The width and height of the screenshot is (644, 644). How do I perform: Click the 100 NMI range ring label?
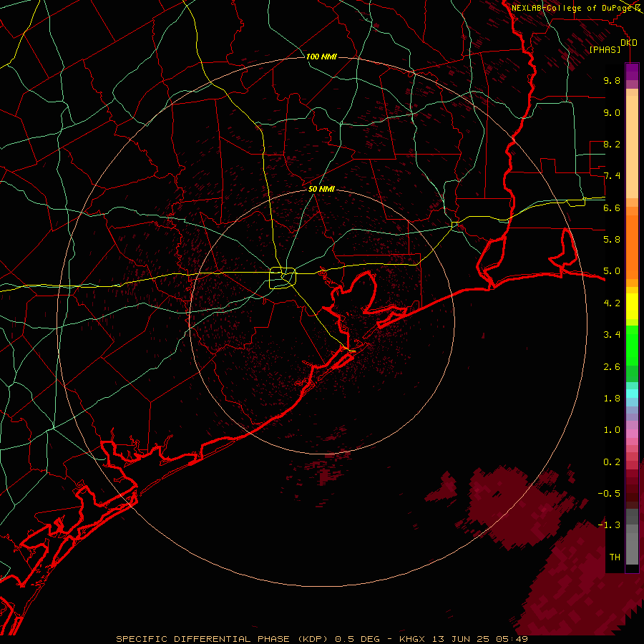click(321, 57)
